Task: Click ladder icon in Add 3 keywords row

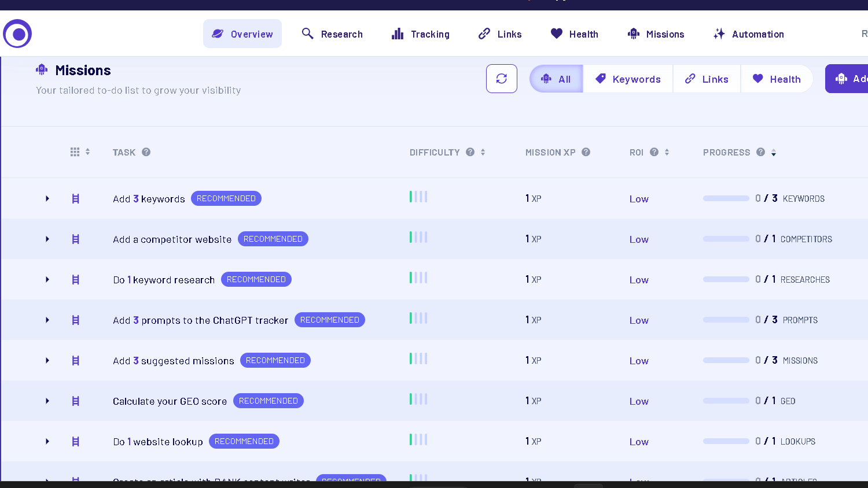Action: (75, 199)
